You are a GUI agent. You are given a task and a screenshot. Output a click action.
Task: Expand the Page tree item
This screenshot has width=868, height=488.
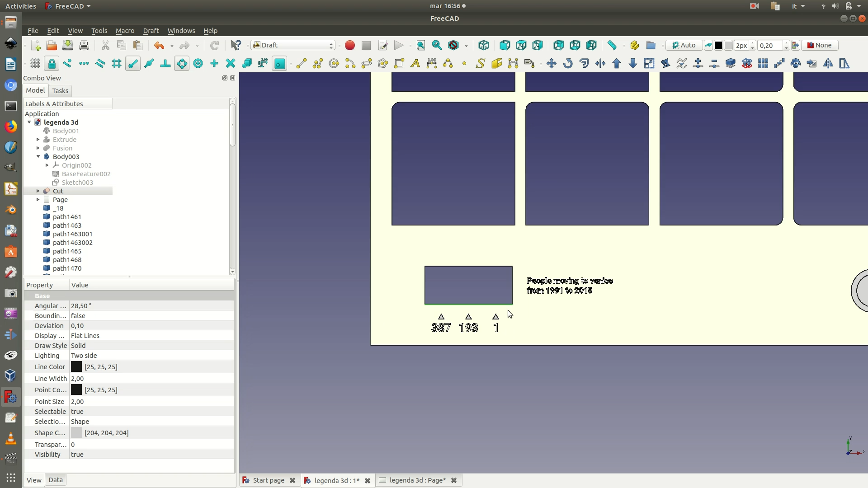[38, 200]
